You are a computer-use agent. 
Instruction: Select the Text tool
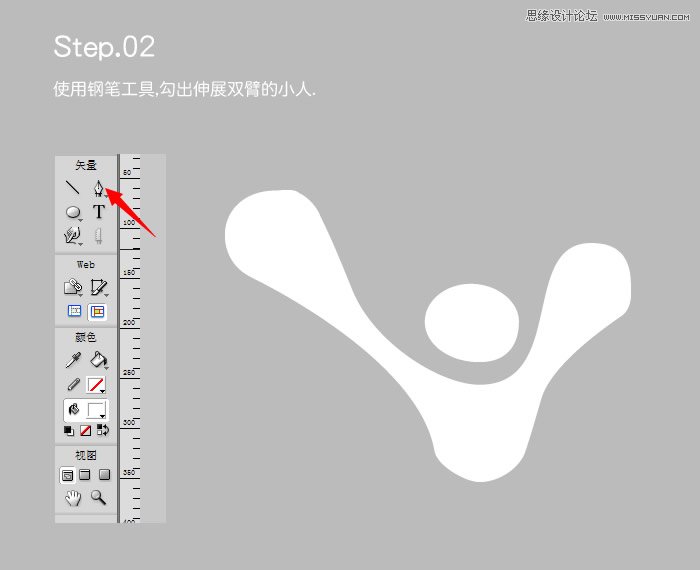(98, 212)
